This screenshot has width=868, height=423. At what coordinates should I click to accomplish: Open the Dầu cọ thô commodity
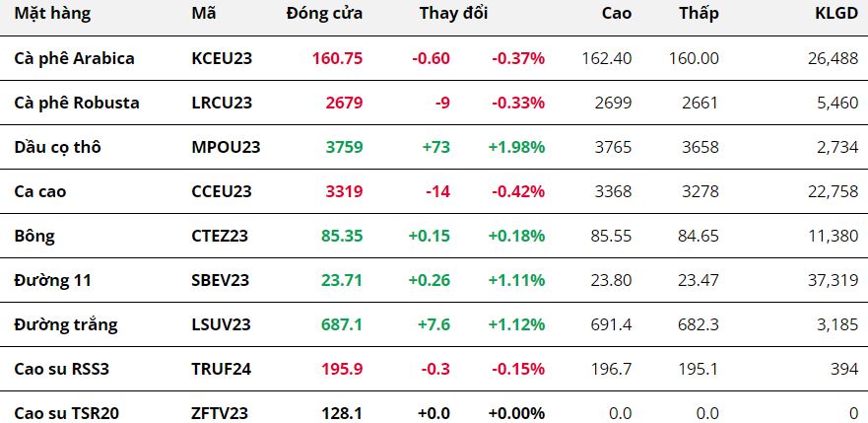pyautogui.click(x=58, y=147)
